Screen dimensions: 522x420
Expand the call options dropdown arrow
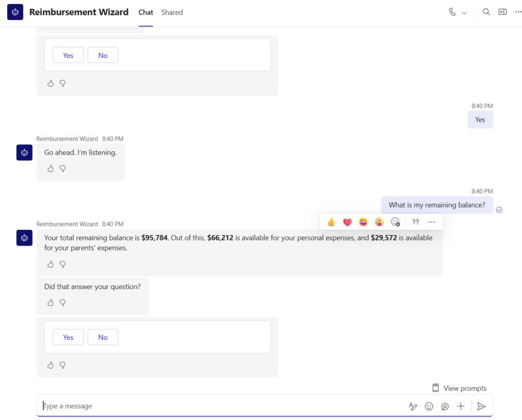click(x=464, y=13)
